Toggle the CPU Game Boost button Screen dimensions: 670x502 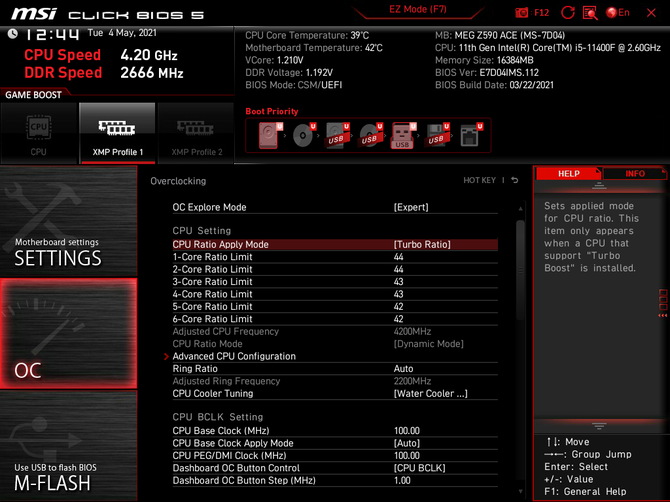click(x=38, y=133)
